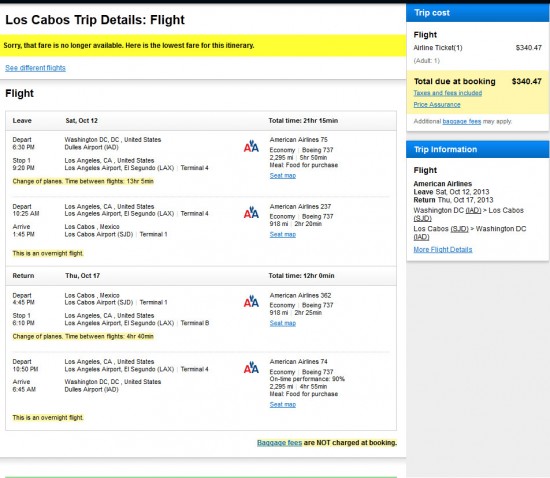Click Change of planes 13hr 5min notice

point(83,181)
